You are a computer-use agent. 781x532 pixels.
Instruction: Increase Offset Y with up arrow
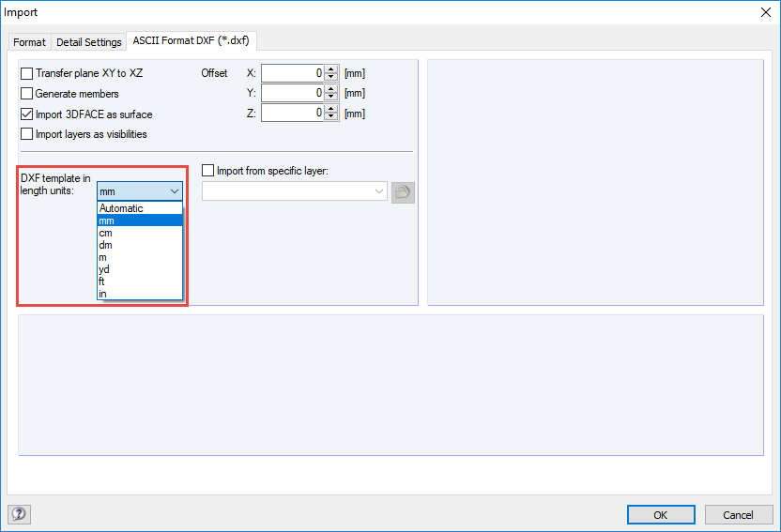tap(331, 88)
